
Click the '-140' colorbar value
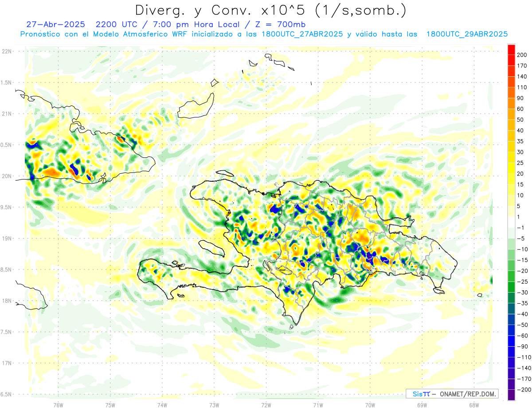[x=524, y=368]
